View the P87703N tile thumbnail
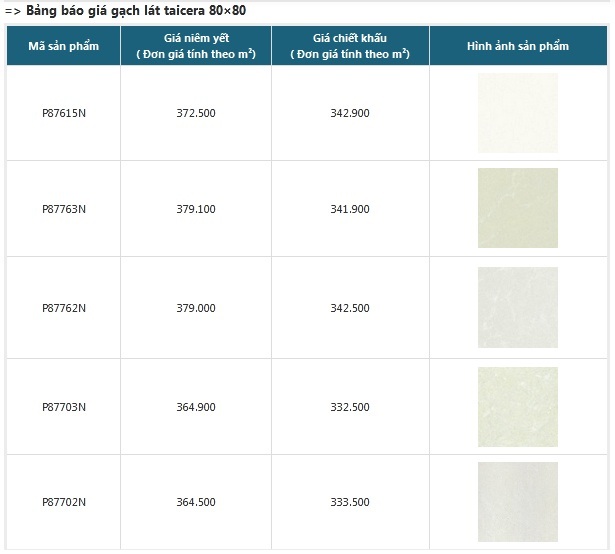615x554 pixels. pyautogui.click(x=517, y=407)
